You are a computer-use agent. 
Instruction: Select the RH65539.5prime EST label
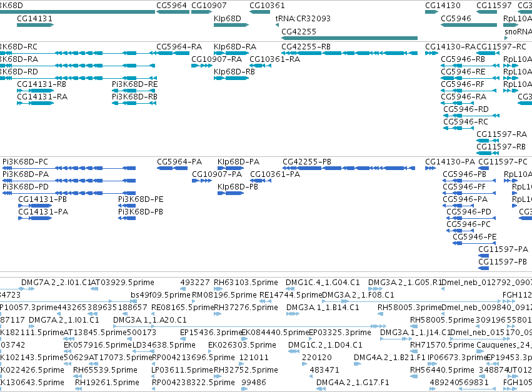click(105, 370)
